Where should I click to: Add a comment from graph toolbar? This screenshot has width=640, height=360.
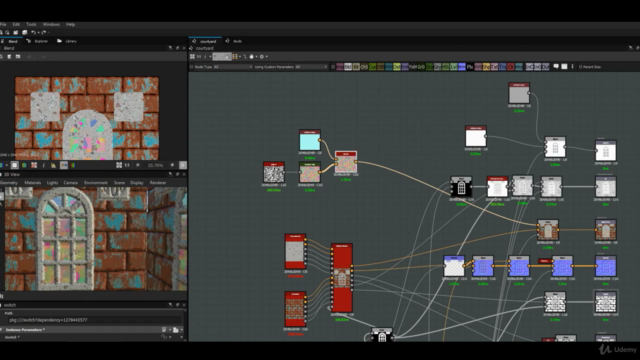pos(556,67)
